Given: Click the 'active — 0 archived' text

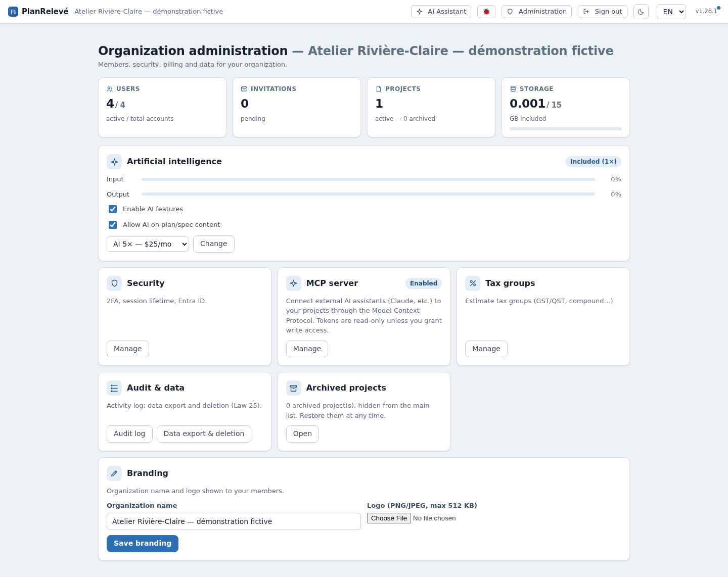Looking at the screenshot, I should click(x=405, y=119).
